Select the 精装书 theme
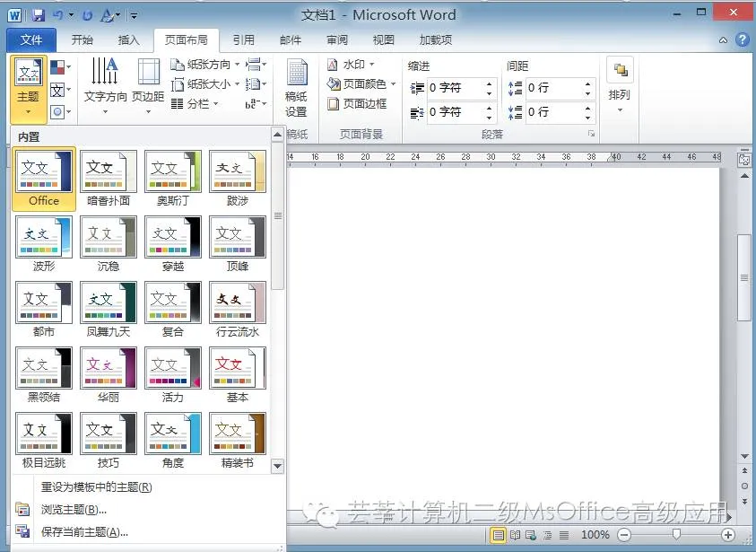756x552 pixels. pos(238,441)
